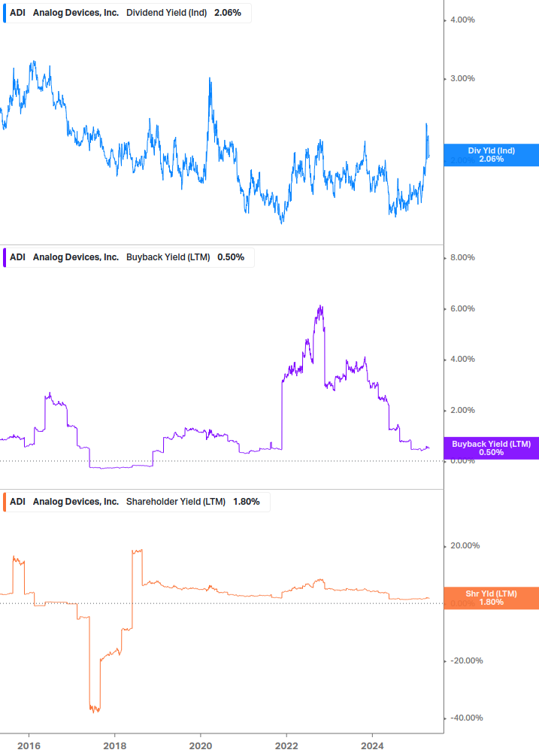
Task: Click the 6.00% tick on the buyback yield axis
Action: click(x=462, y=308)
